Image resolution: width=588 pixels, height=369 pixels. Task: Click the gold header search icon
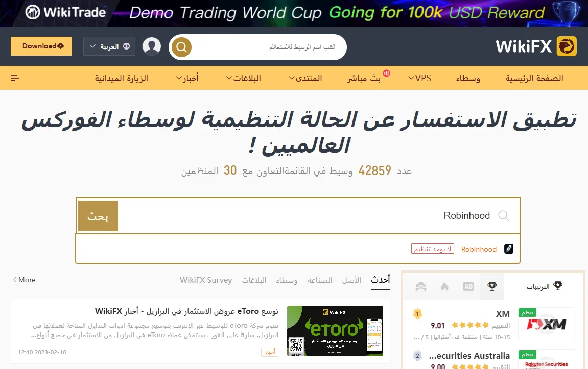pyautogui.click(x=181, y=47)
